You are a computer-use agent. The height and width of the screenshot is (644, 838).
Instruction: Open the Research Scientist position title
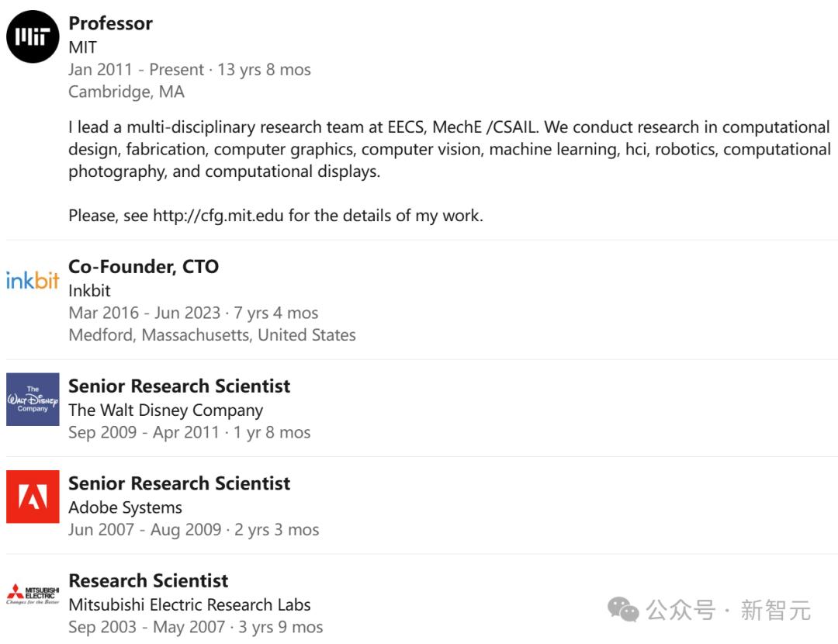click(x=148, y=580)
